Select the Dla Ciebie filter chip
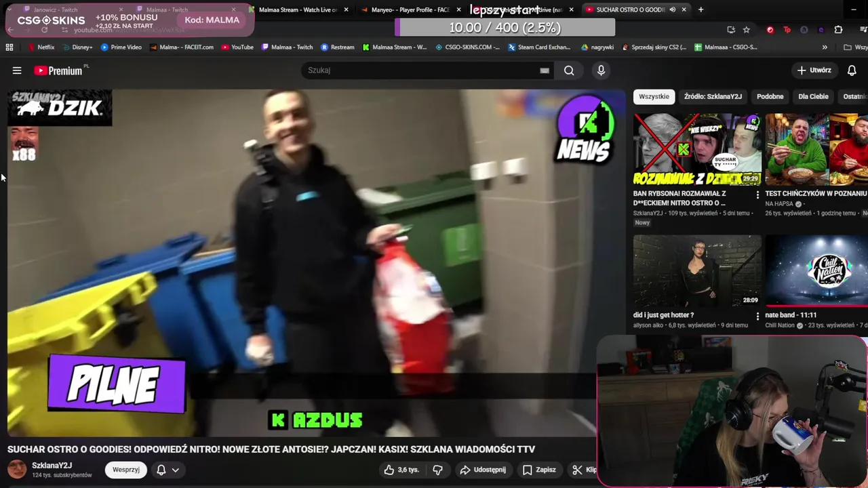The height and width of the screenshot is (488, 868). pos(813,96)
